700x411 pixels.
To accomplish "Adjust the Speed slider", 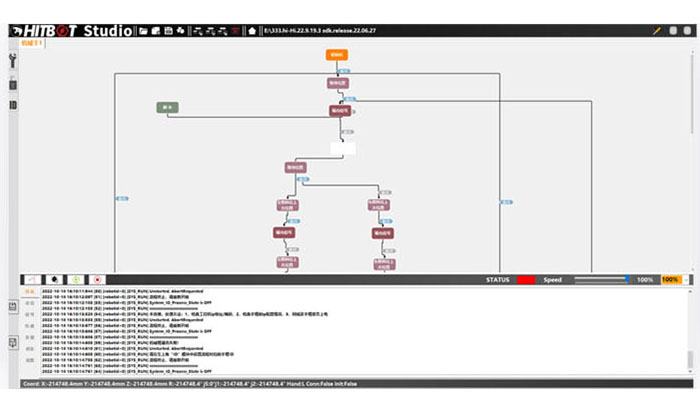I will coord(600,280).
